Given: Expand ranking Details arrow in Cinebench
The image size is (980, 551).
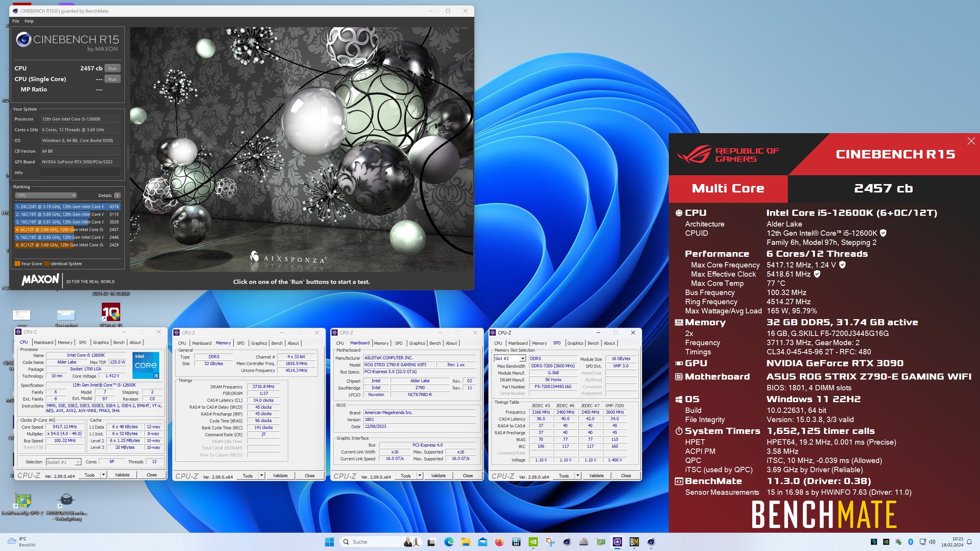Looking at the screenshot, I should coord(118,196).
